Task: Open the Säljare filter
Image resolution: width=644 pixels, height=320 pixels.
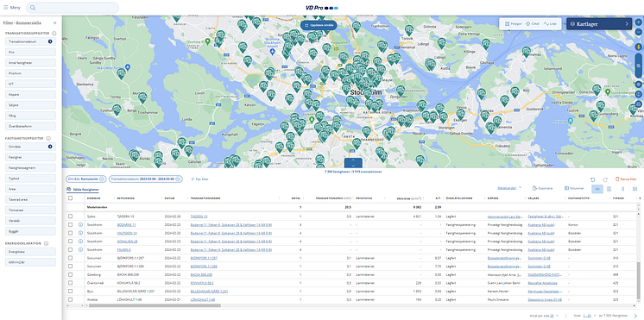Action: click(30, 105)
